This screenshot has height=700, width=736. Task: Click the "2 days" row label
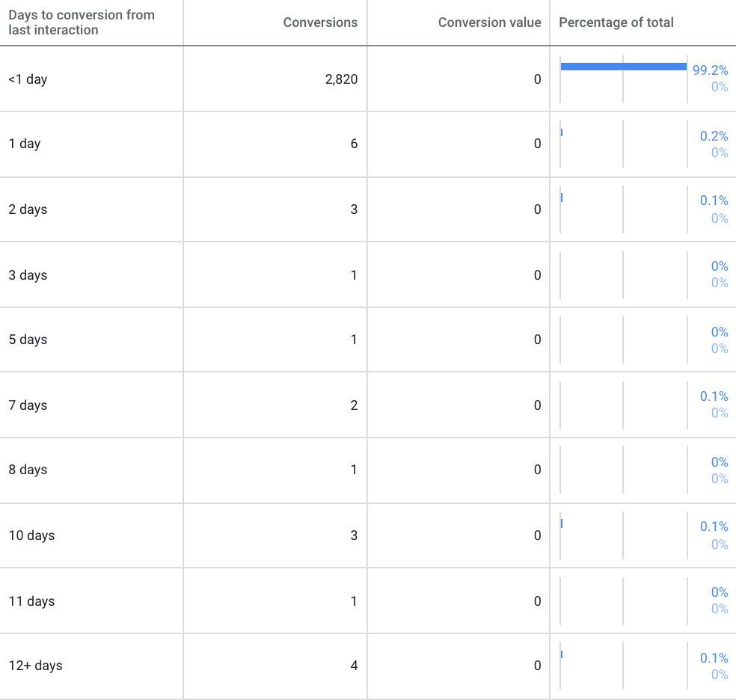tap(28, 209)
